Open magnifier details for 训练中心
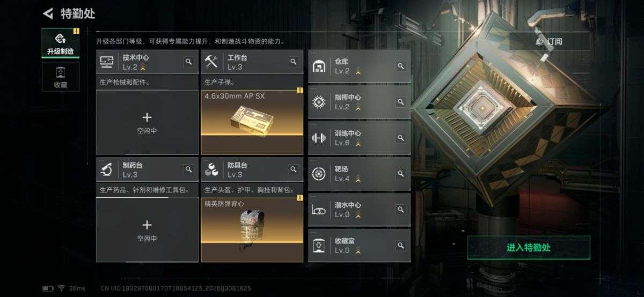Image resolution: width=644 pixels, height=297 pixels. [x=401, y=138]
